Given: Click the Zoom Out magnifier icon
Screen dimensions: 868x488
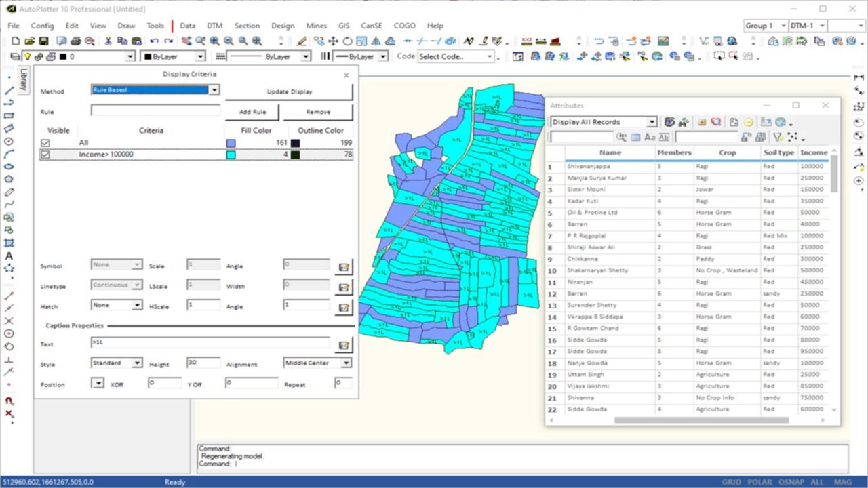Looking at the screenshot, I should coord(229,41).
